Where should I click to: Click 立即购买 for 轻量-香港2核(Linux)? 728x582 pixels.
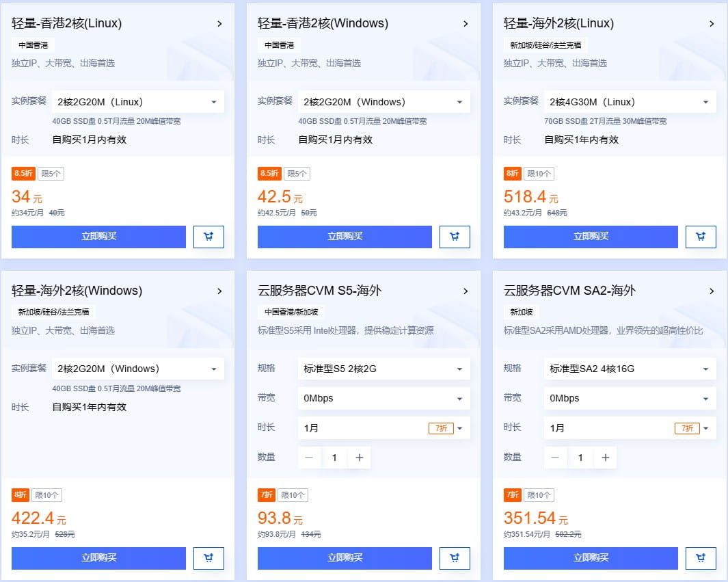click(x=98, y=237)
